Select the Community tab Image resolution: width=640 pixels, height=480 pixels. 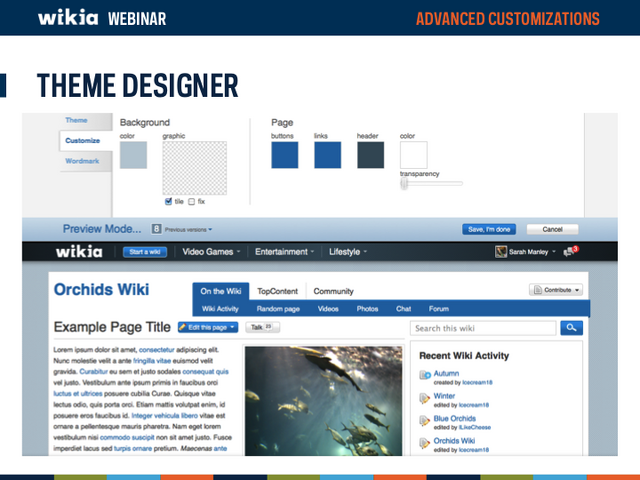pyautogui.click(x=333, y=291)
